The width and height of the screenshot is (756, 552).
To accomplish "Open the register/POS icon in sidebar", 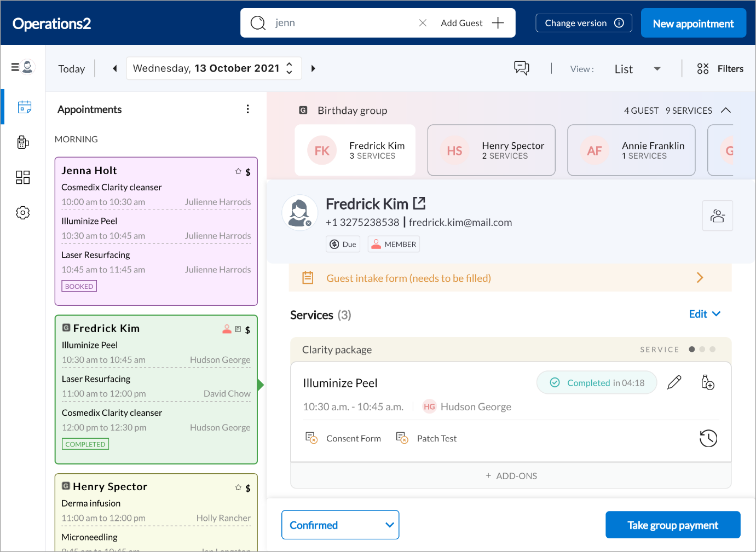I will (23, 142).
